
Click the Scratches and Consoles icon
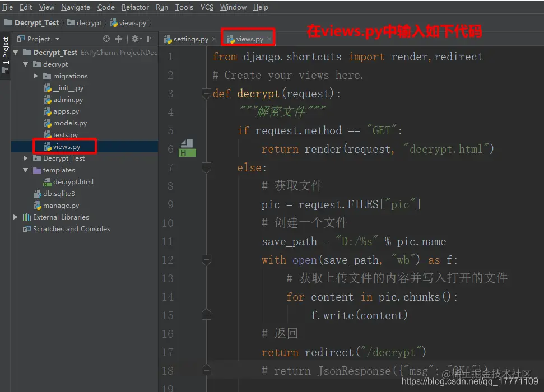point(27,229)
